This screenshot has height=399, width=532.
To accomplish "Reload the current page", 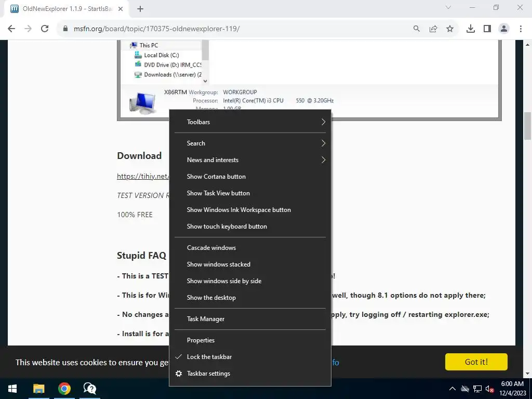I will pos(45,29).
